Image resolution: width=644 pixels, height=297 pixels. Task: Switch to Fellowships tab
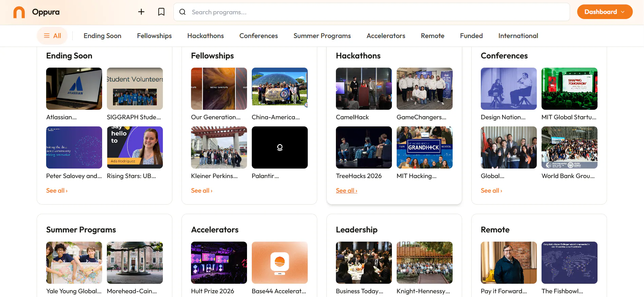[x=154, y=36]
